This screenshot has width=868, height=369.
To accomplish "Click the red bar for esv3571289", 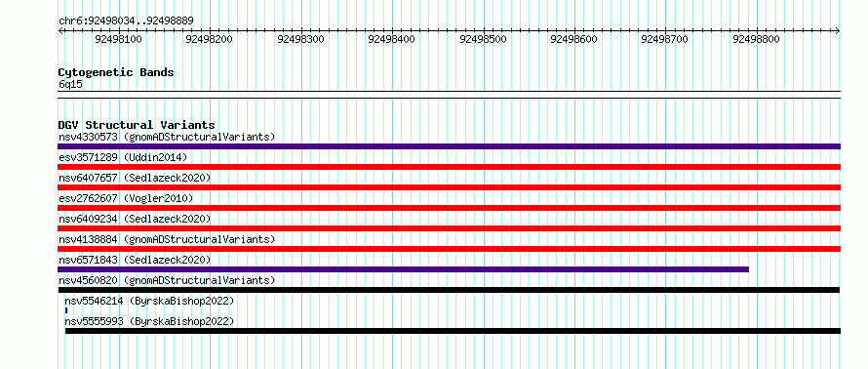I will click(x=449, y=167).
